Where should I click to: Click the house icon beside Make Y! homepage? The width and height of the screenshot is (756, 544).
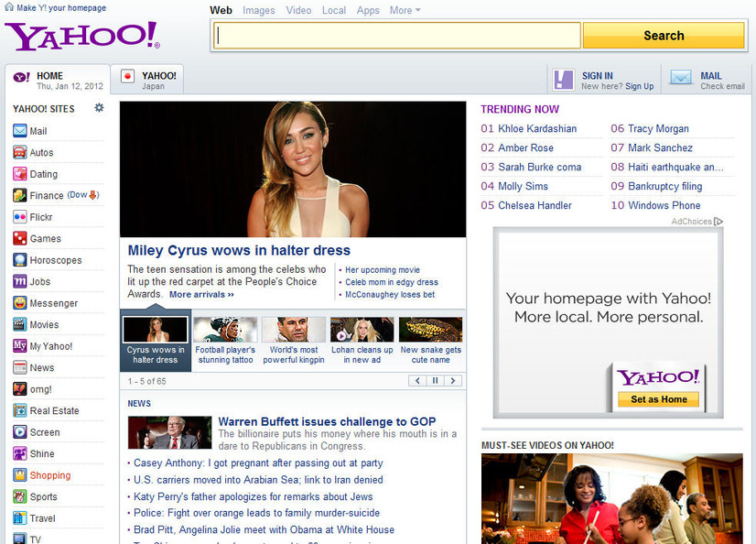[x=8, y=7]
